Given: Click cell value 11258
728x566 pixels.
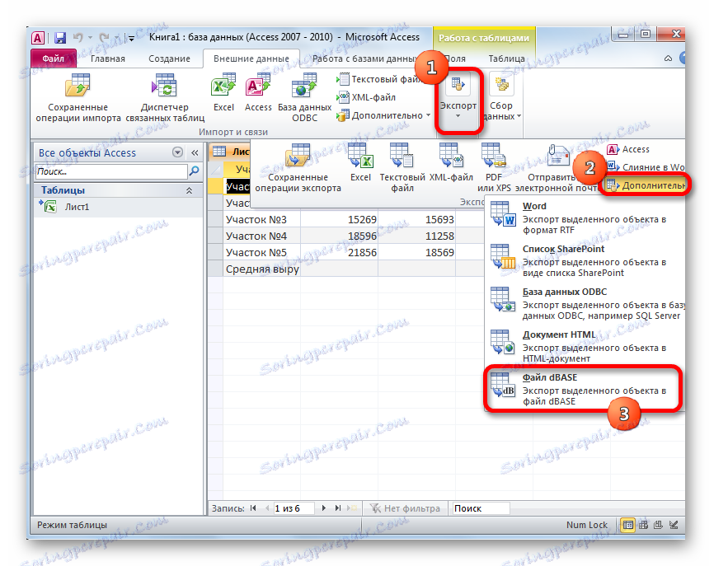Looking at the screenshot, I should tap(417, 236).
